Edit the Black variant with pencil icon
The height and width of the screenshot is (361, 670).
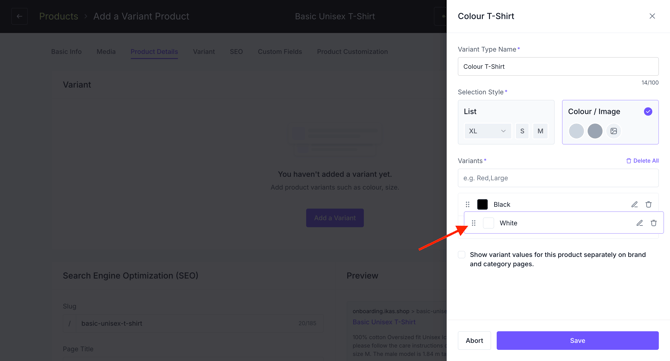click(635, 205)
